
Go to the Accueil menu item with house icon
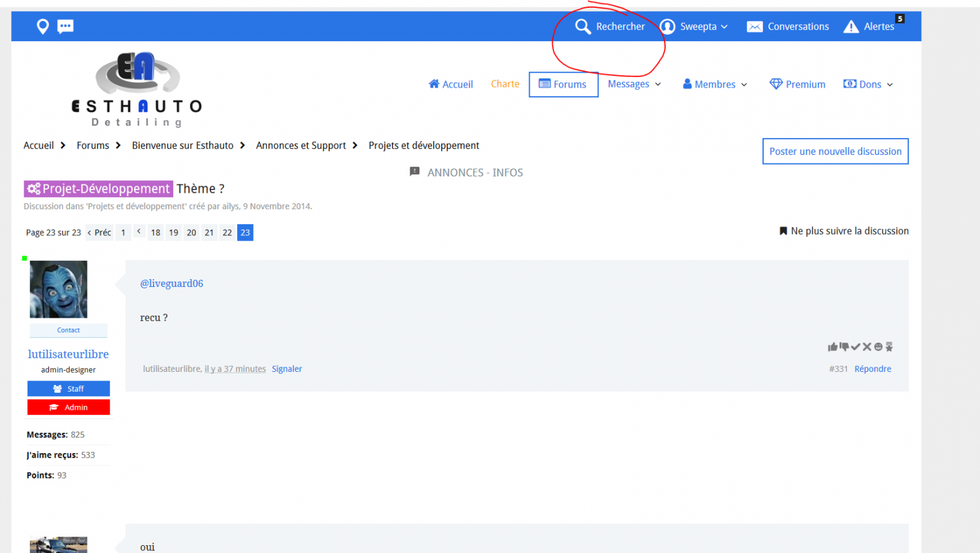(451, 84)
